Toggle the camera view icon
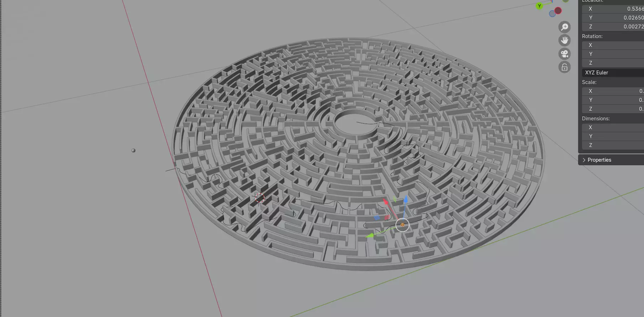The width and height of the screenshot is (644, 317). point(565,54)
